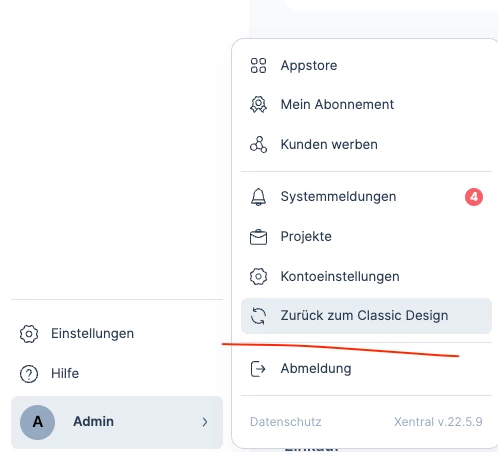Image resolution: width=498 pixels, height=452 pixels.
Task: Click the Hilfe question mark icon
Action: coord(29,374)
